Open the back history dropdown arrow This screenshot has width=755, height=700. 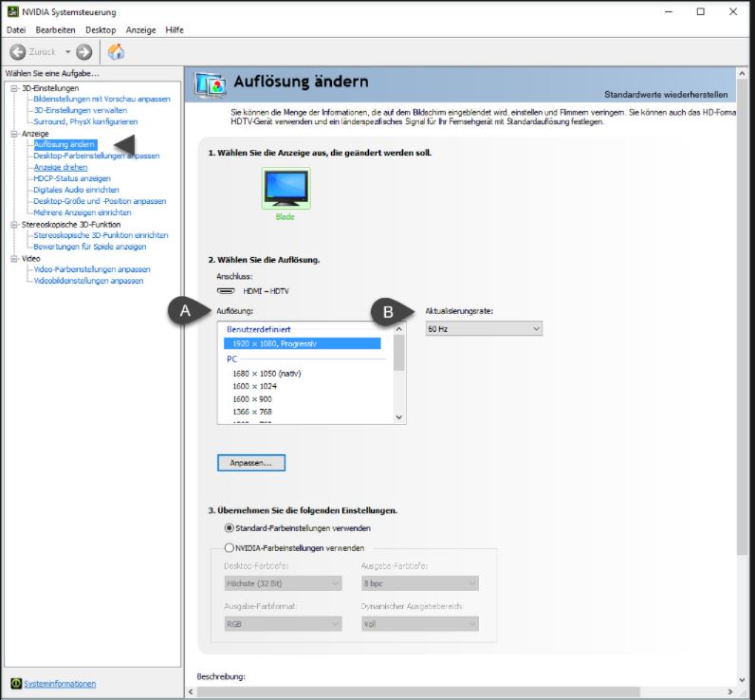(68, 52)
